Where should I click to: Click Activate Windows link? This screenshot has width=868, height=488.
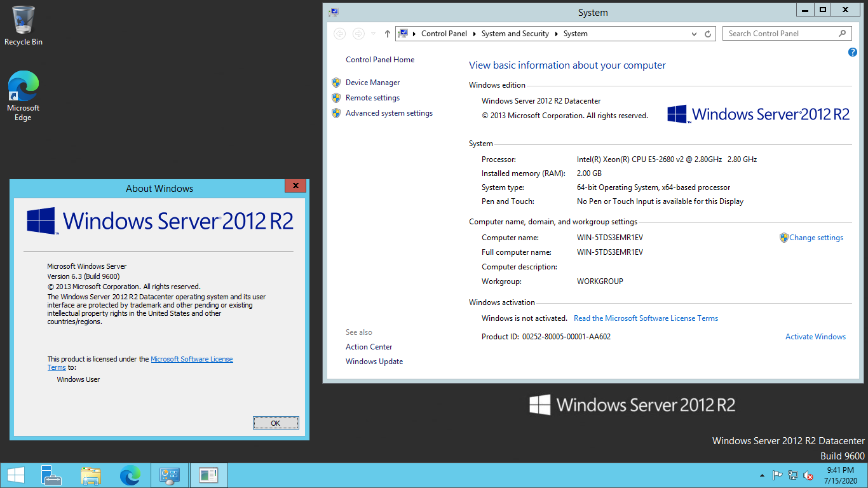pos(816,337)
